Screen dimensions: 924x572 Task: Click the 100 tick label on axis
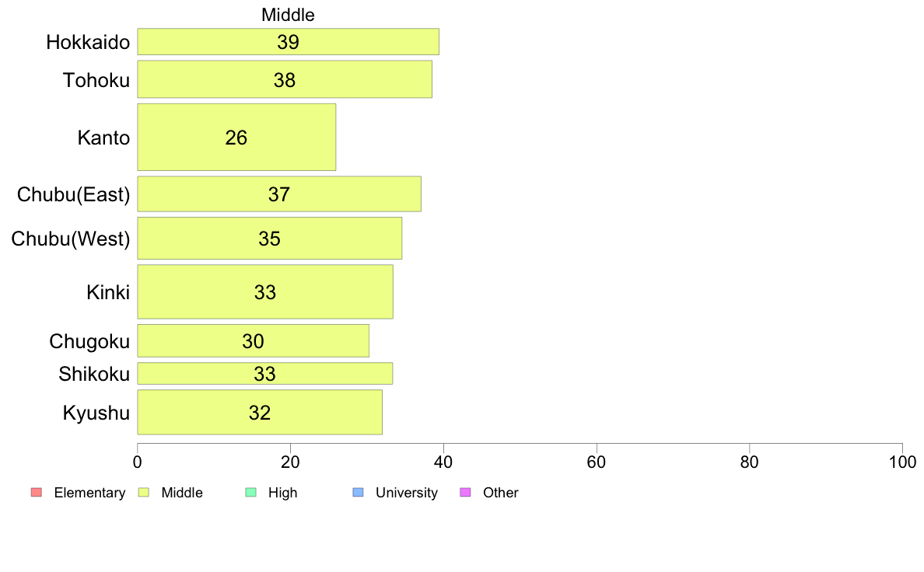pyautogui.click(x=902, y=462)
